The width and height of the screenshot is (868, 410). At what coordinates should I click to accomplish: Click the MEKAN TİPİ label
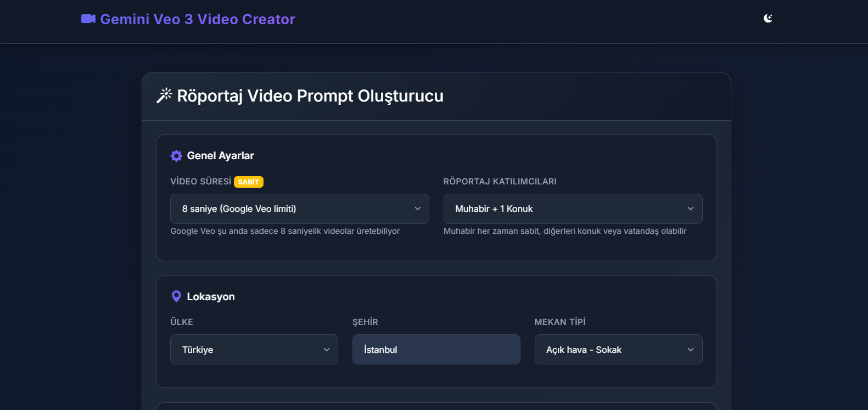[x=560, y=322]
